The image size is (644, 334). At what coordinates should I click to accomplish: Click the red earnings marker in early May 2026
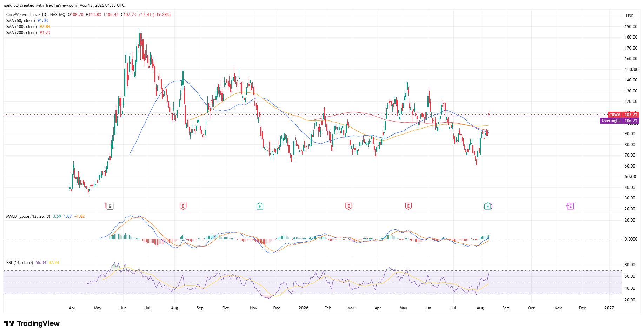pos(408,206)
